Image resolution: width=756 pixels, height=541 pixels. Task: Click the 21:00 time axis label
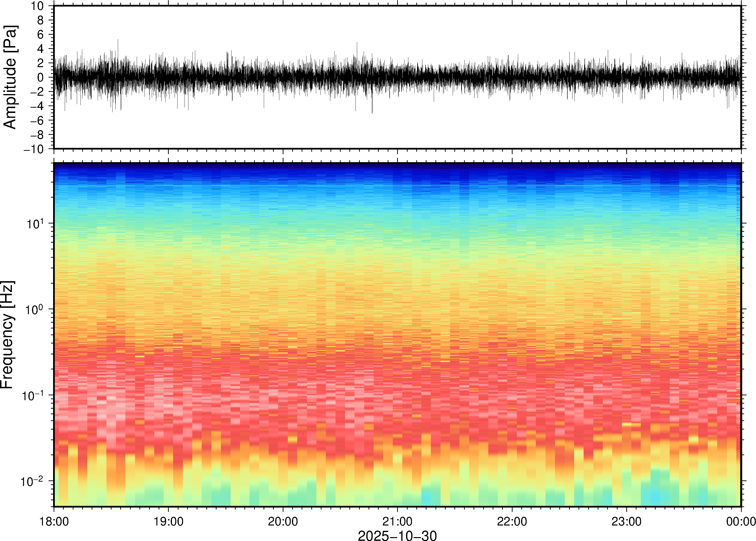point(397,521)
